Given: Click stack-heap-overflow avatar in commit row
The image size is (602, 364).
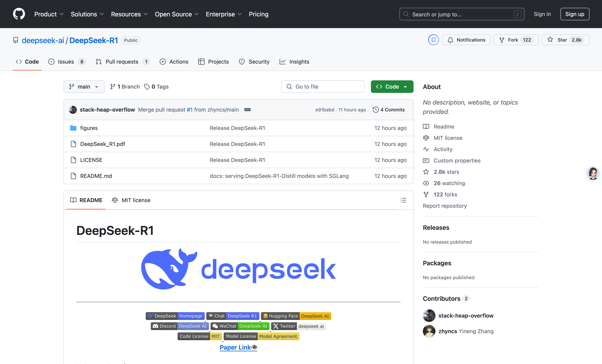Looking at the screenshot, I should (73, 110).
